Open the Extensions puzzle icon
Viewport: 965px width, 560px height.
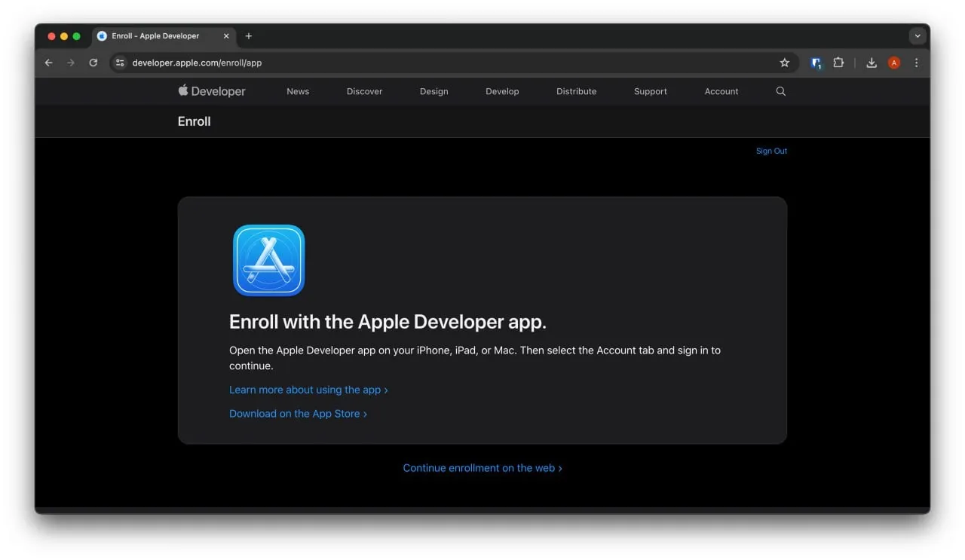click(838, 63)
